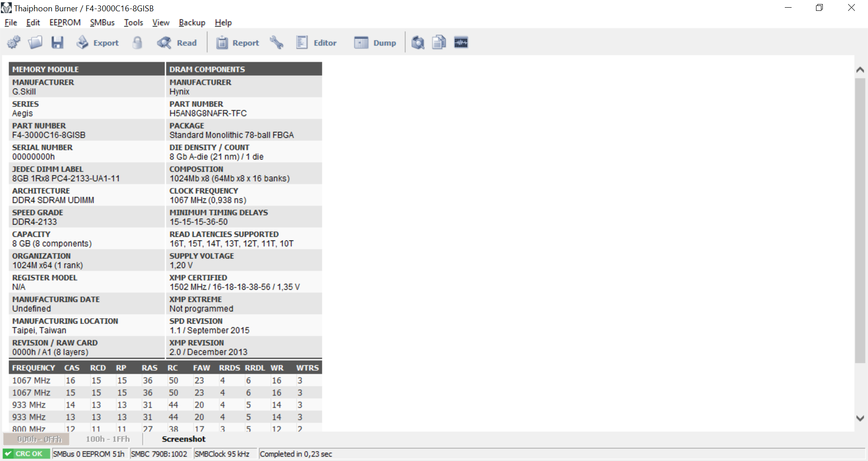The height and width of the screenshot is (461, 868).
Task: Click the gears settings icon in toolbar
Action: click(x=14, y=43)
